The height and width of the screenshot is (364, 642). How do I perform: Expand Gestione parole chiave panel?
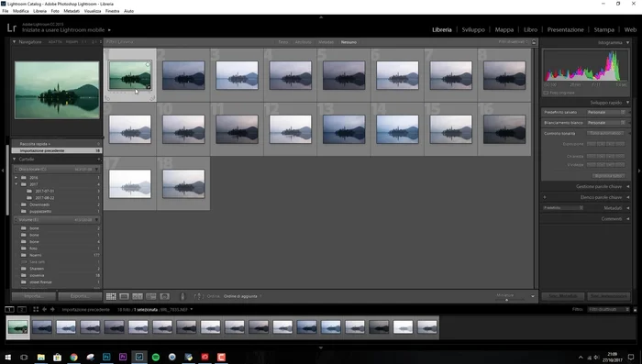pos(627,187)
